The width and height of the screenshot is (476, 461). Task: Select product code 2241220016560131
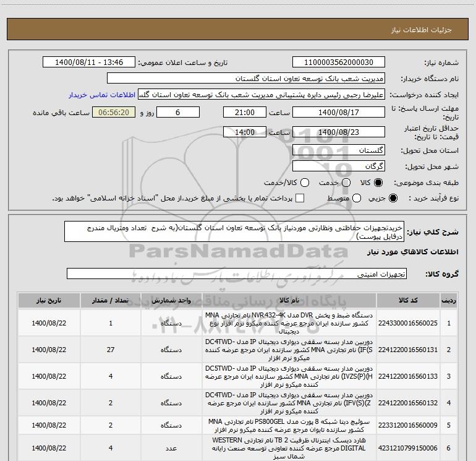408,350
